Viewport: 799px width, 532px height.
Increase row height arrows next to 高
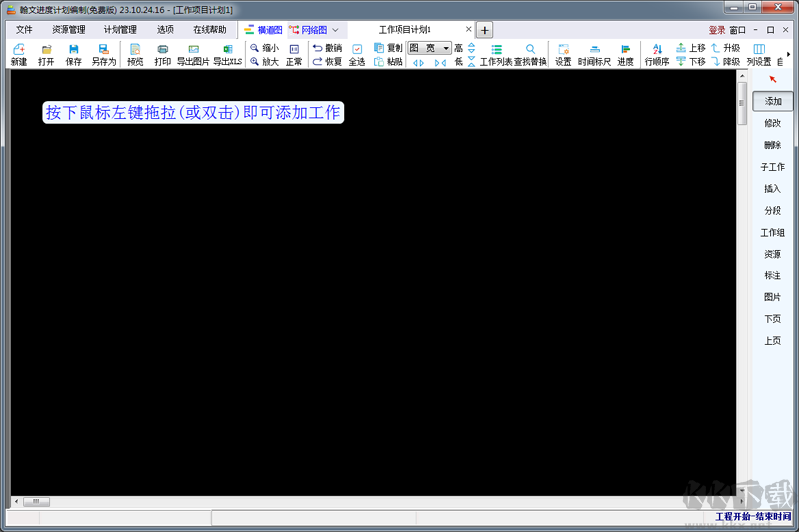pos(471,48)
